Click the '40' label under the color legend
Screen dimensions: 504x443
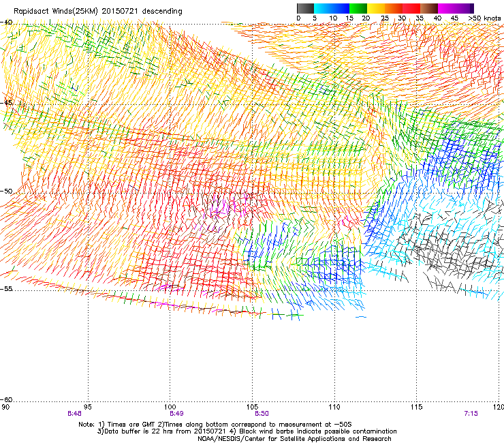click(x=437, y=18)
